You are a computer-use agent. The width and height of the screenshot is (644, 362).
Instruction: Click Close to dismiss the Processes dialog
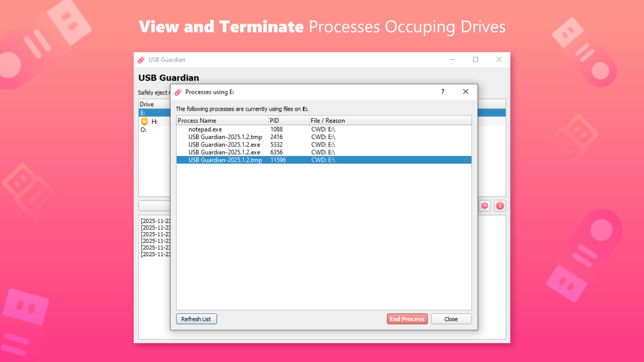pos(451,319)
